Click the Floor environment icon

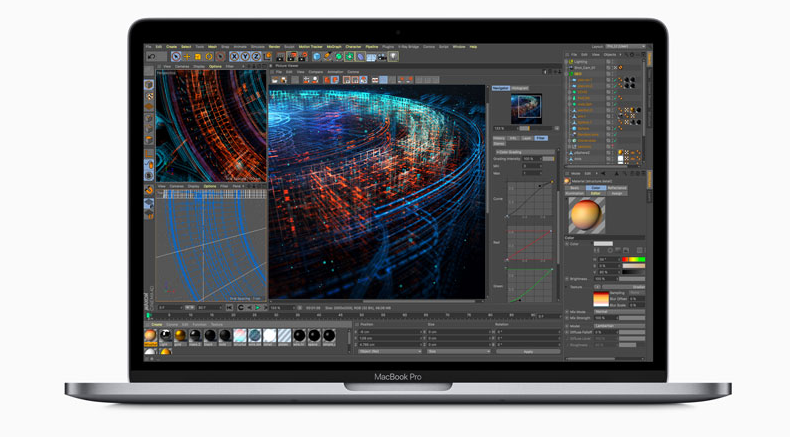pos(371,57)
